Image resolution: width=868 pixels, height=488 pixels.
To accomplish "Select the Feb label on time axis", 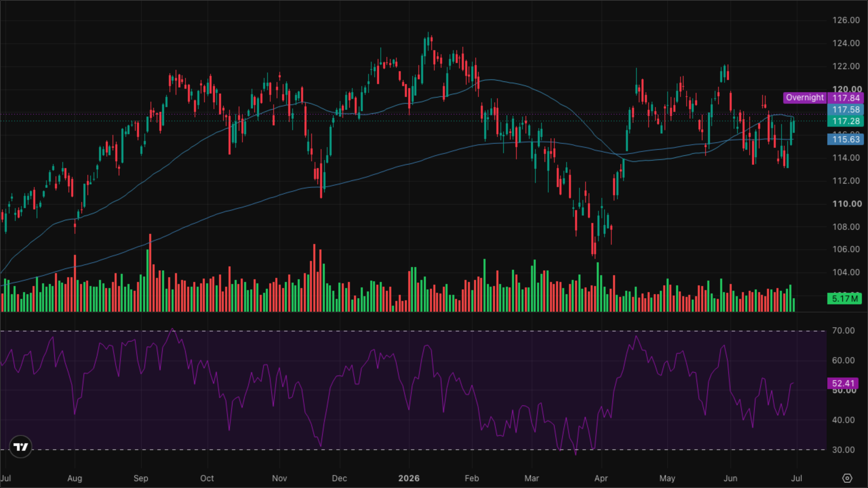I will [x=472, y=478].
